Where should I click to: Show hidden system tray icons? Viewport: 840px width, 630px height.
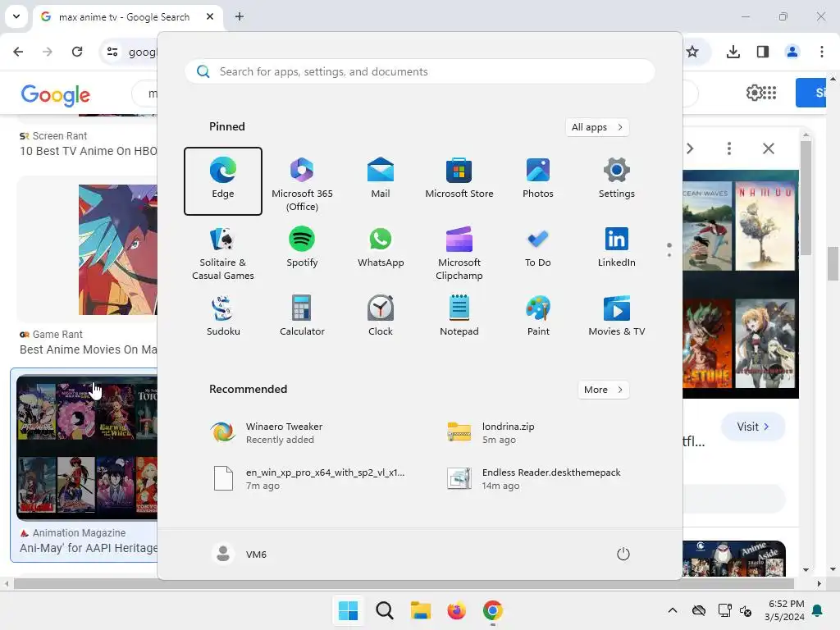[673, 610]
